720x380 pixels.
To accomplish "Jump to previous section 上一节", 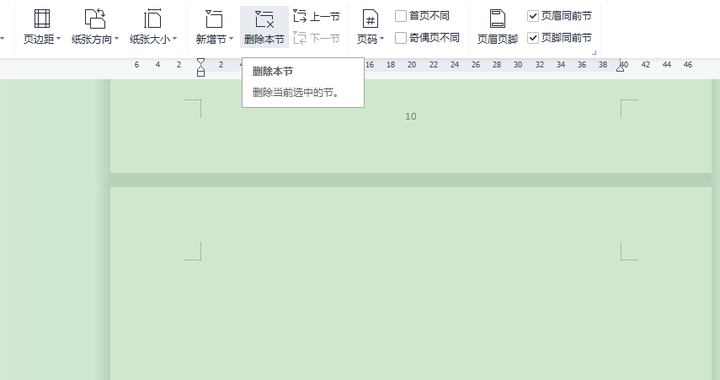I will 316,17.
